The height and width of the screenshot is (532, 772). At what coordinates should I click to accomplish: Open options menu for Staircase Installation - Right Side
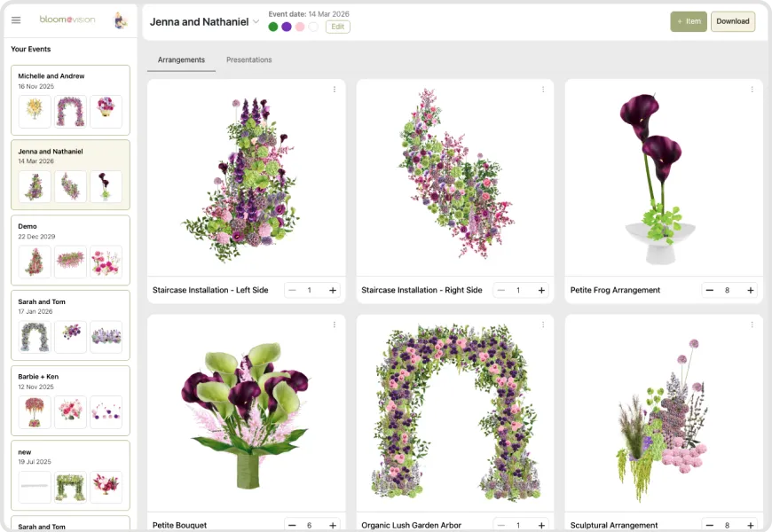click(x=543, y=90)
